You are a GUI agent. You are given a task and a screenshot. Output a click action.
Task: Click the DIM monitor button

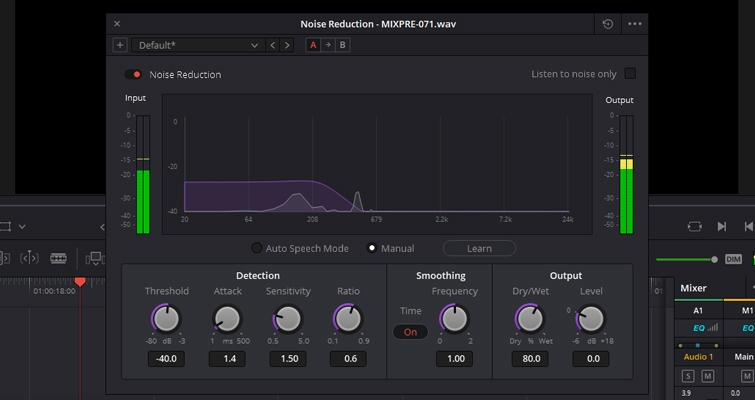point(732,259)
